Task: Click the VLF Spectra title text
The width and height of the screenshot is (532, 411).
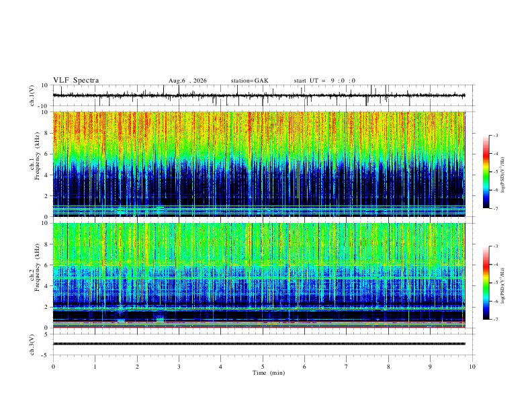Action: click(76, 81)
